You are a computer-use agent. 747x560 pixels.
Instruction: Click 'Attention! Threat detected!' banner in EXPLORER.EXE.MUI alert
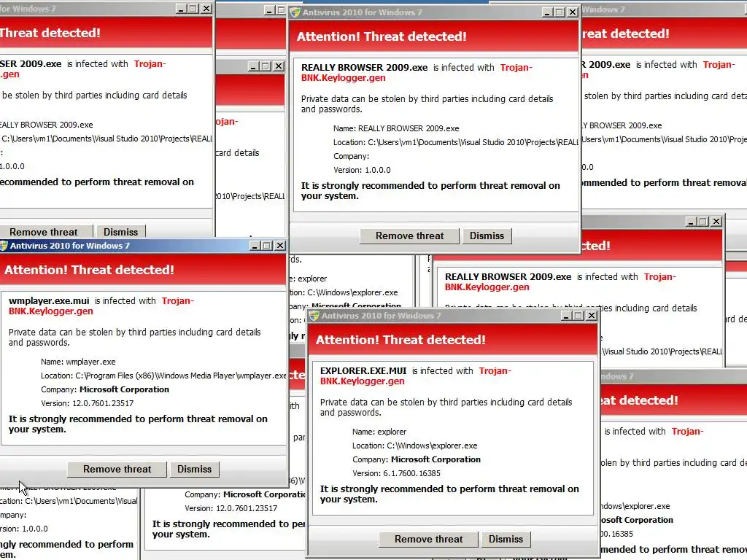click(x=400, y=340)
